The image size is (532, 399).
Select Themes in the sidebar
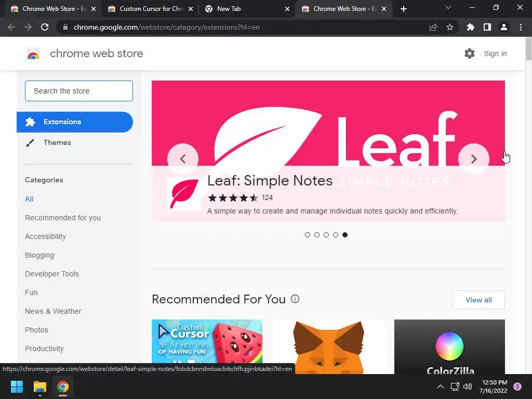point(57,142)
